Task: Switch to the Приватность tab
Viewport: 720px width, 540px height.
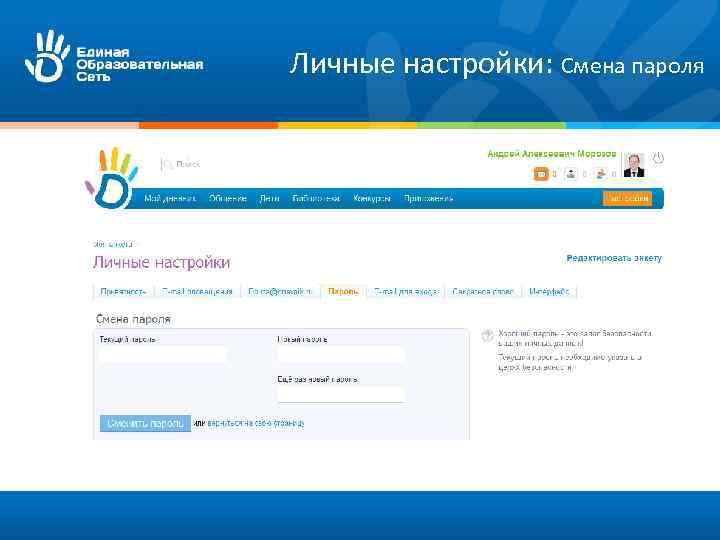Action: pyautogui.click(x=123, y=292)
